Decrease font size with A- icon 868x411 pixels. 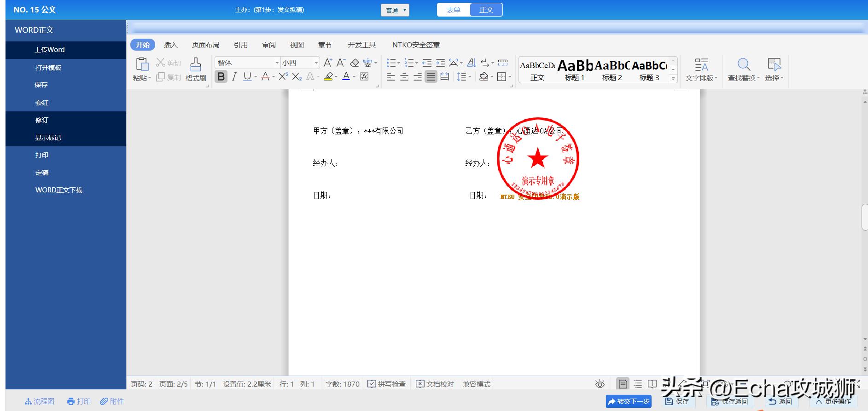[341, 63]
